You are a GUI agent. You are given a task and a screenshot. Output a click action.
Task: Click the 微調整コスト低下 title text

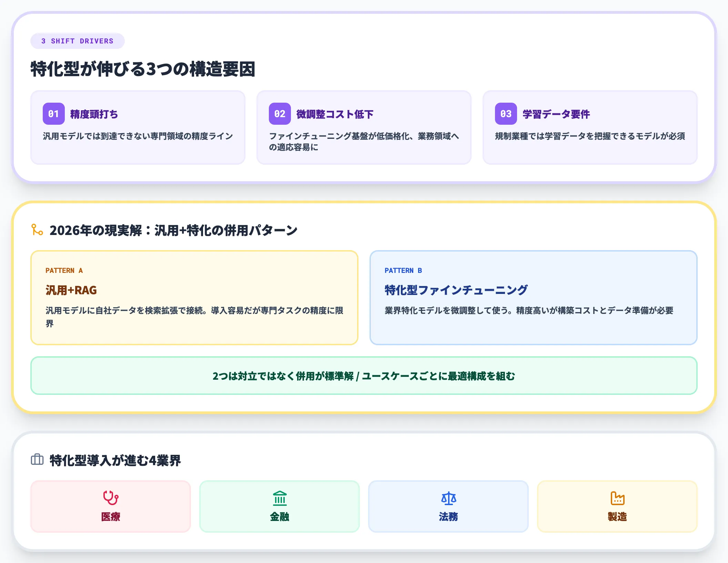335,114
